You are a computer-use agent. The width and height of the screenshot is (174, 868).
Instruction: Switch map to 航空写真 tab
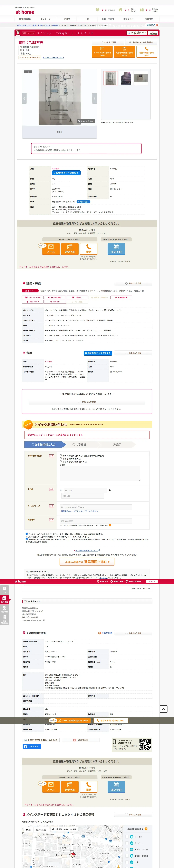tap(41, 830)
